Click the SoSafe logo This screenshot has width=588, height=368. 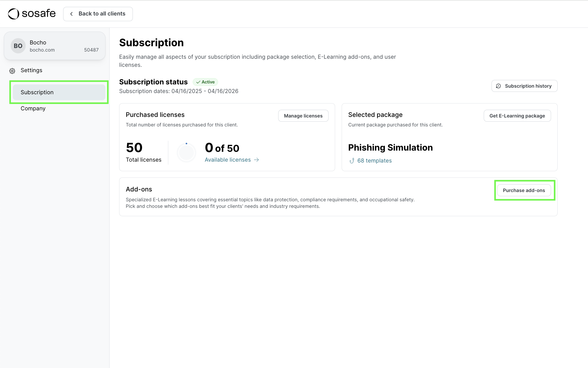[32, 14]
